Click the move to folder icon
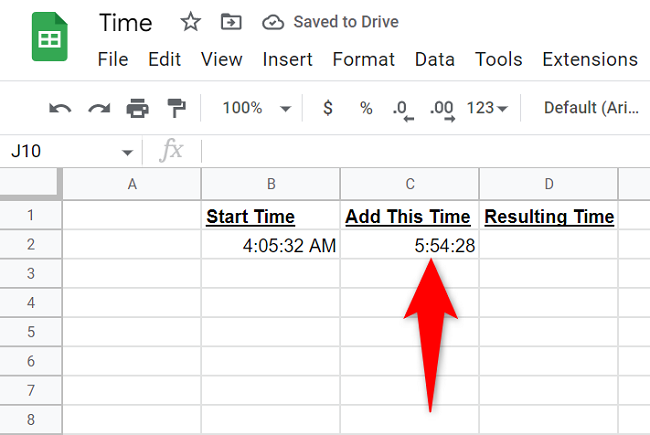 230,22
